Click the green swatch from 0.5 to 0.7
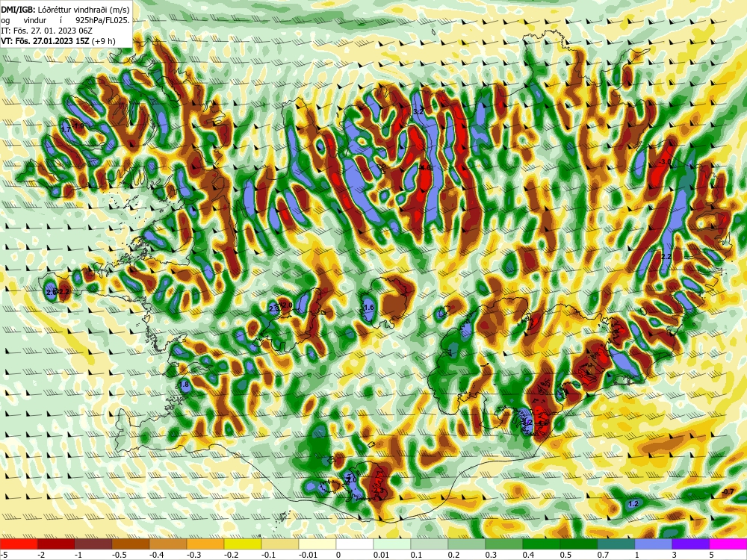Image resolution: width=747 pixels, height=560 pixels. point(579,544)
